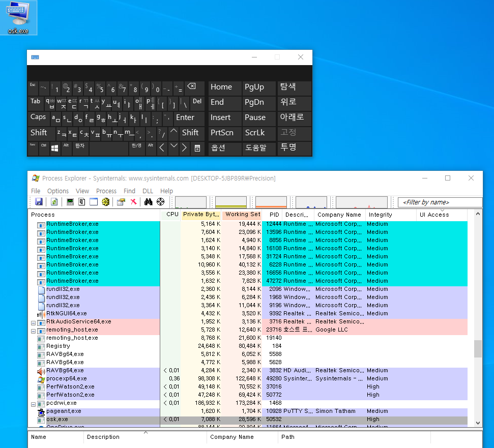Click the context menu key on the on-screen keyboard
Image resolution: width=494 pixels, height=448 pixels.
point(197,148)
